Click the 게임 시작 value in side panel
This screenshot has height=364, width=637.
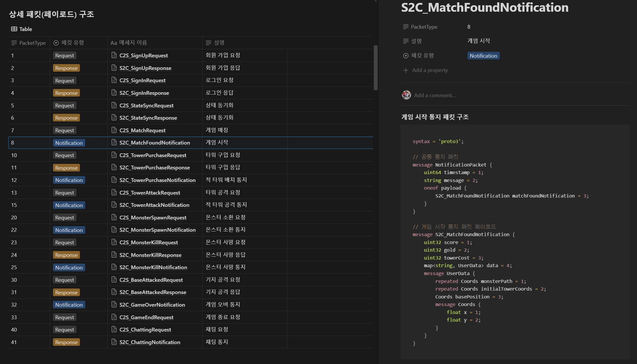click(x=479, y=41)
